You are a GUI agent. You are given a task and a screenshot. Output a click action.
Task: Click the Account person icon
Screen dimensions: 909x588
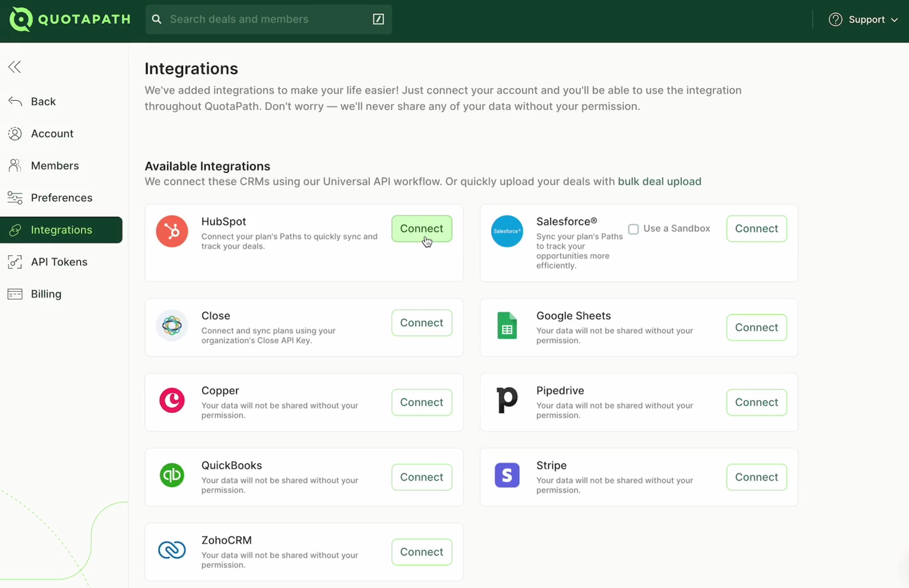coord(15,133)
